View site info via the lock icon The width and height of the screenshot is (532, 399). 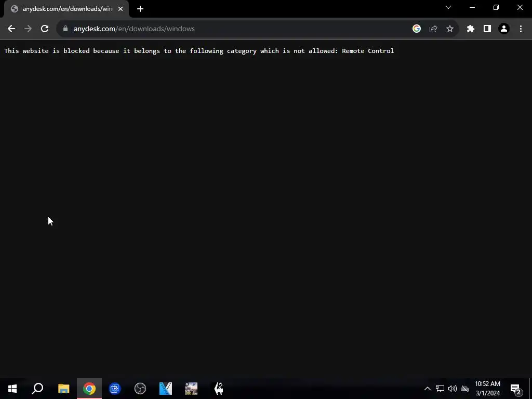[65, 29]
